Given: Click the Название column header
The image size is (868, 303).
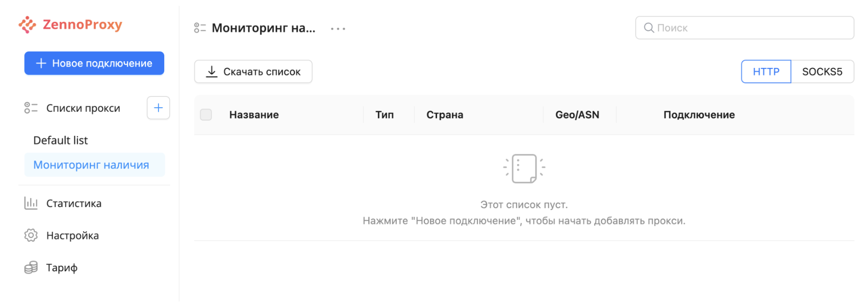Looking at the screenshot, I should tap(254, 115).
